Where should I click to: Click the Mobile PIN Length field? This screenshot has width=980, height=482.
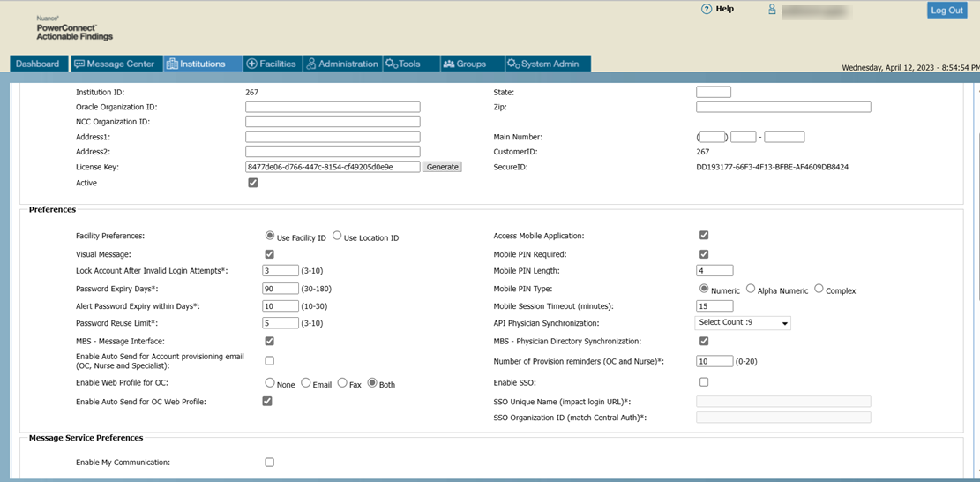[x=714, y=270]
